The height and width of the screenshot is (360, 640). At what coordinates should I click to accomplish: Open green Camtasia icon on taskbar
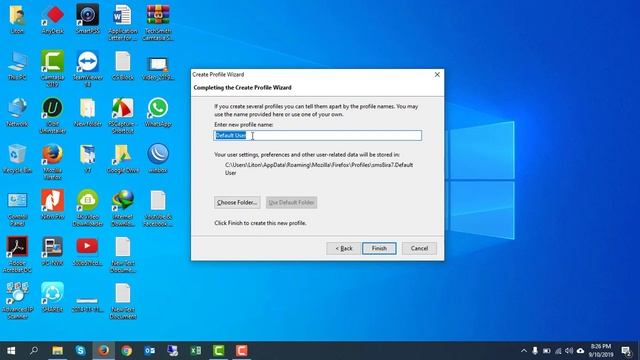click(x=219, y=351)
